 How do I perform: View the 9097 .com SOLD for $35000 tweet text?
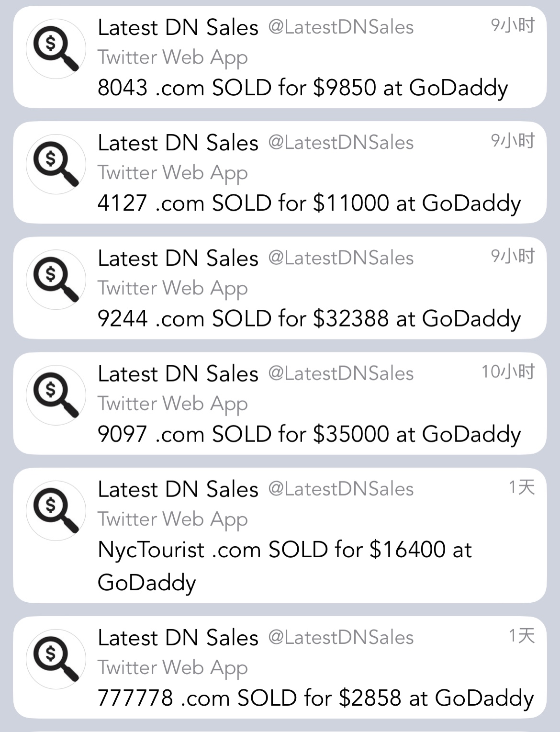click(309, 434)
